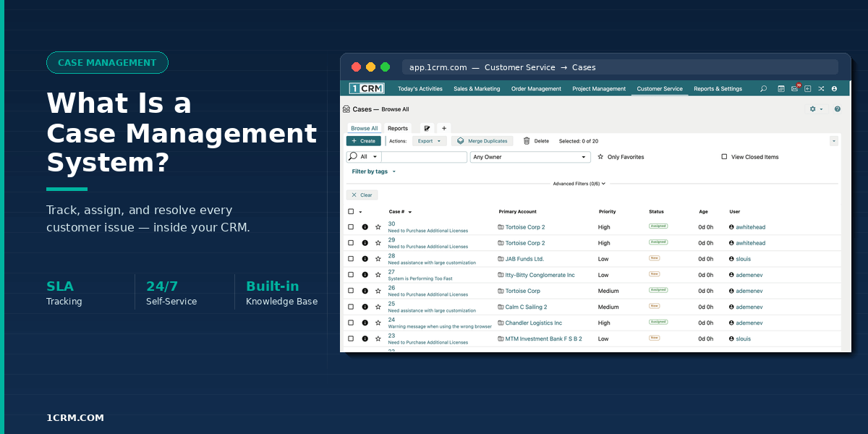Click the 1CRM logo
868x434 pixels.
pos(367,88)
